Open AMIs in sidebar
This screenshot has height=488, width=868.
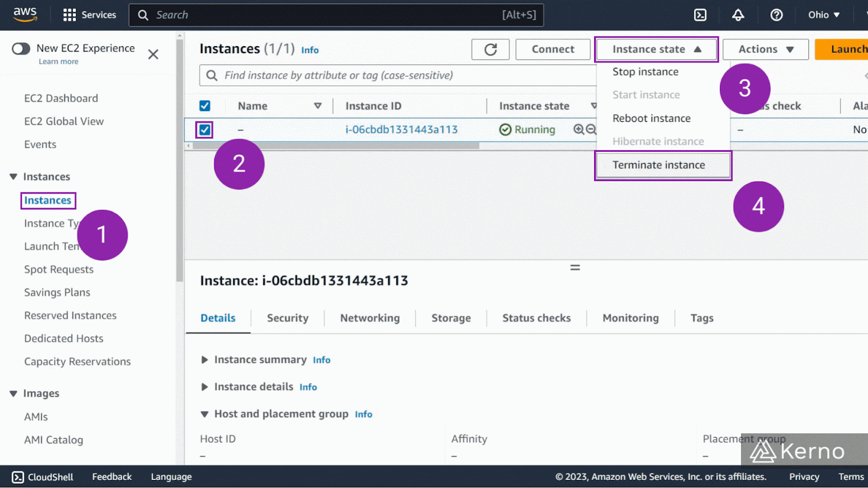[36, 417]
